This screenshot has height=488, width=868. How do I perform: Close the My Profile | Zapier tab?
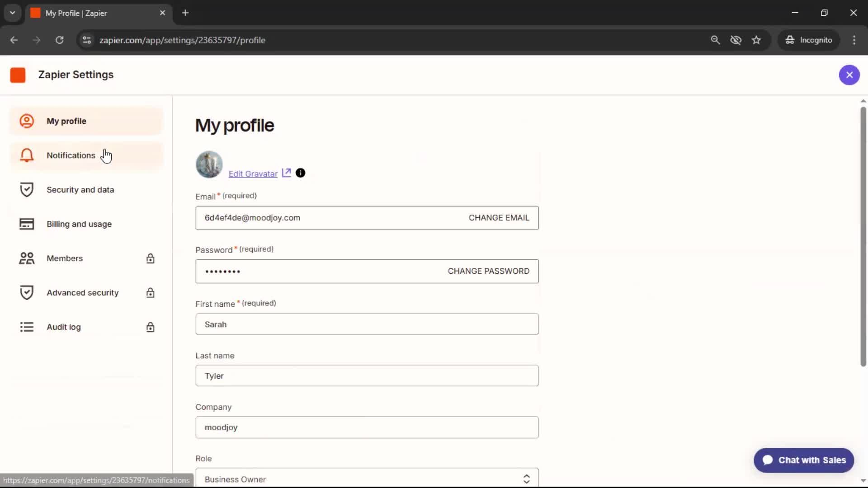coord(162,13)
